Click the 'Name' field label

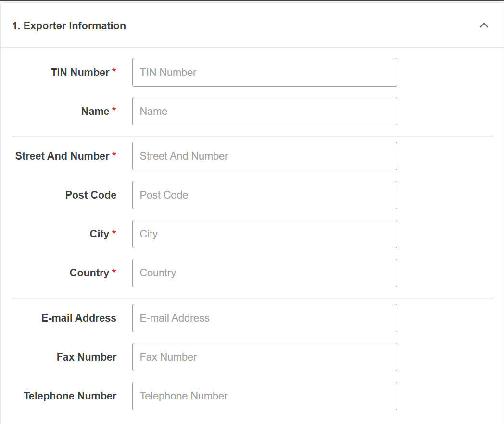(95, 111)
